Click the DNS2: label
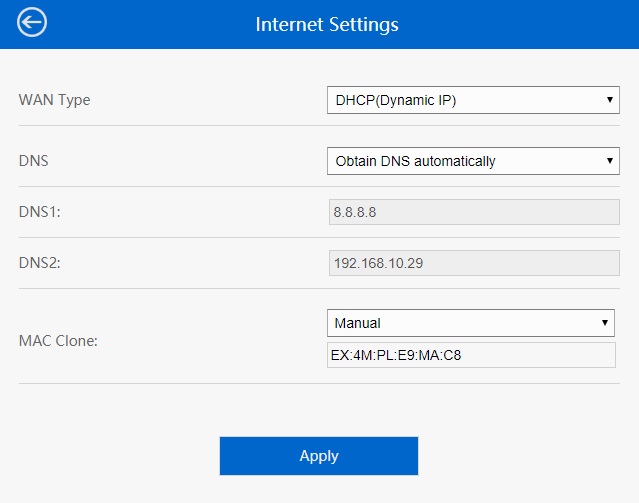 (40, 263)
